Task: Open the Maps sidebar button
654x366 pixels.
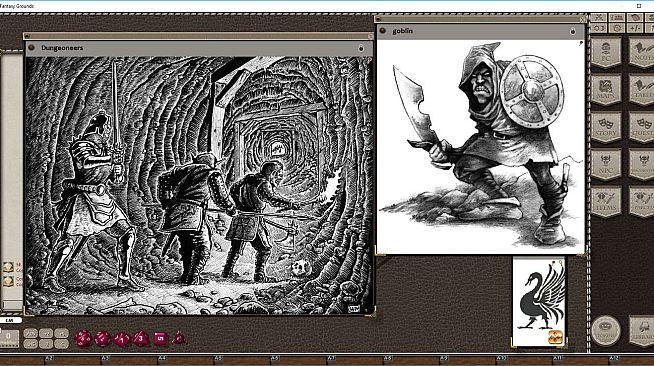Action: point(606,89)
